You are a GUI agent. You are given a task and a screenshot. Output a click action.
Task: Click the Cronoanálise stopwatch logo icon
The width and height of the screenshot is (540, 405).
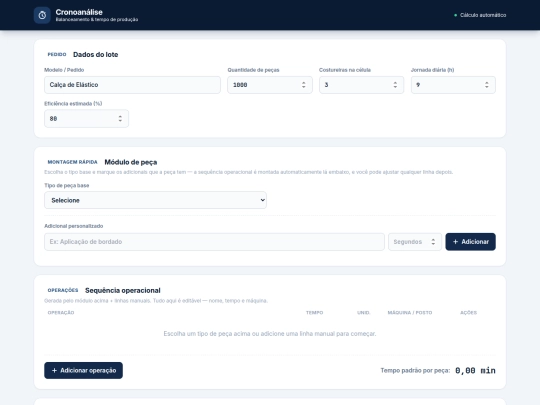[x=42, y=15]
